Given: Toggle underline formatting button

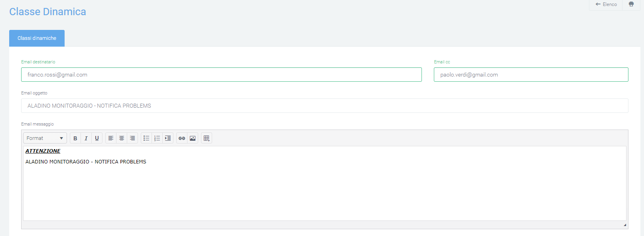Looking at the screenshot, I should (97, 138).
